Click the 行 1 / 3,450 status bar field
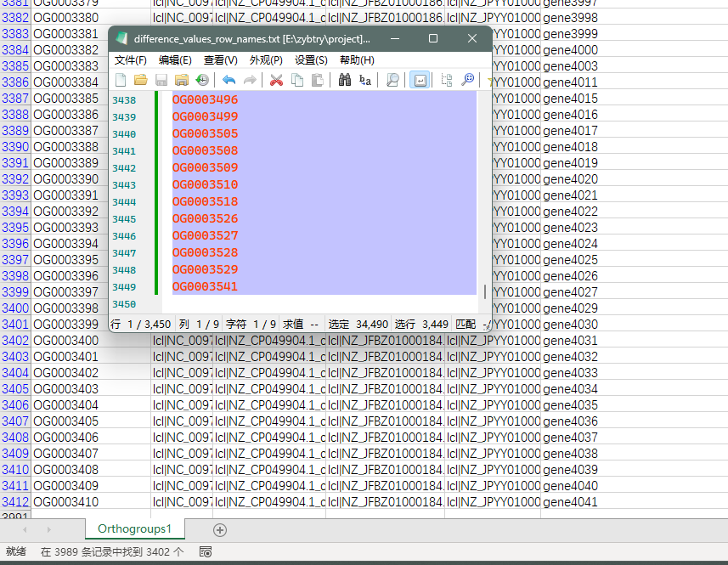This screenshot has width=728, height=565. pyautogui.click(x=142, y=324)
